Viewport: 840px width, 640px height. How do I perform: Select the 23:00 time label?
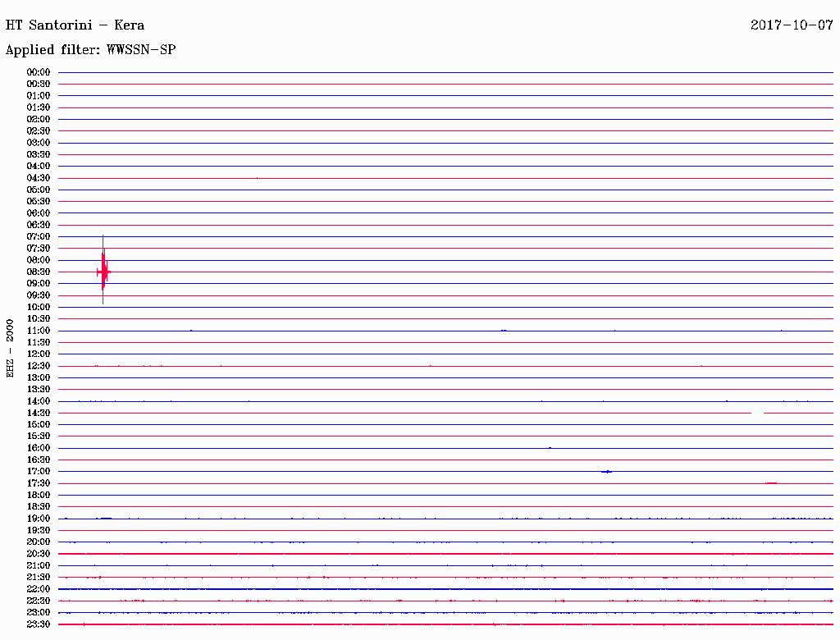(x=39, y=613)
